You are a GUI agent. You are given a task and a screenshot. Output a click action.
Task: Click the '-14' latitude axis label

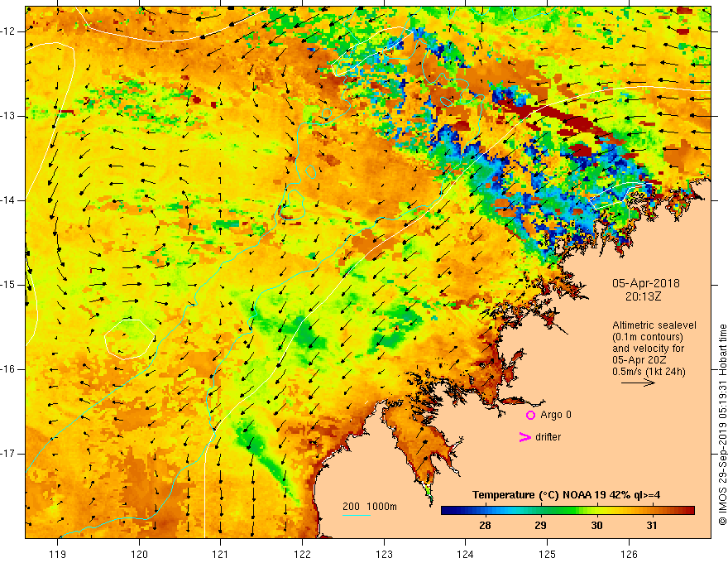8,200
